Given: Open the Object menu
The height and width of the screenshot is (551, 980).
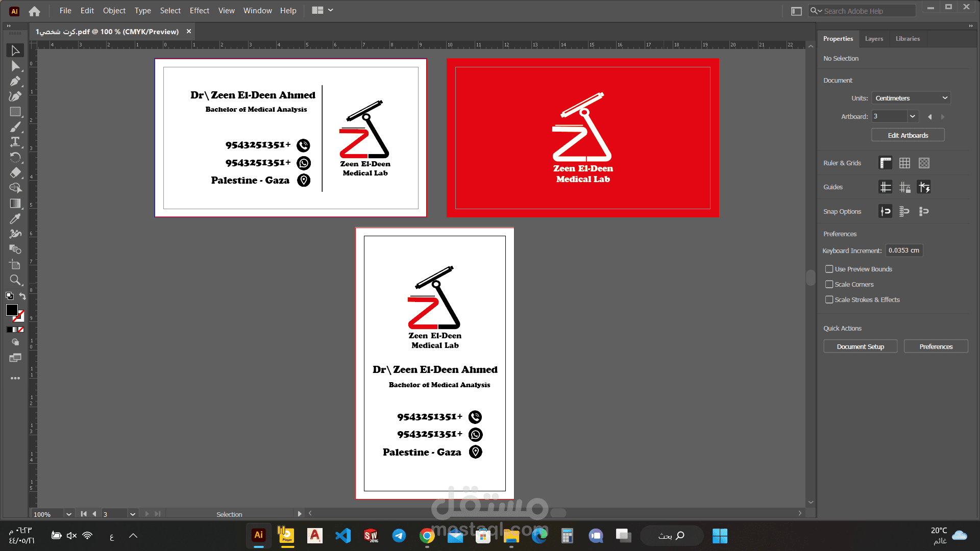Looking at the screenshot, I should [x=114, y=10].
